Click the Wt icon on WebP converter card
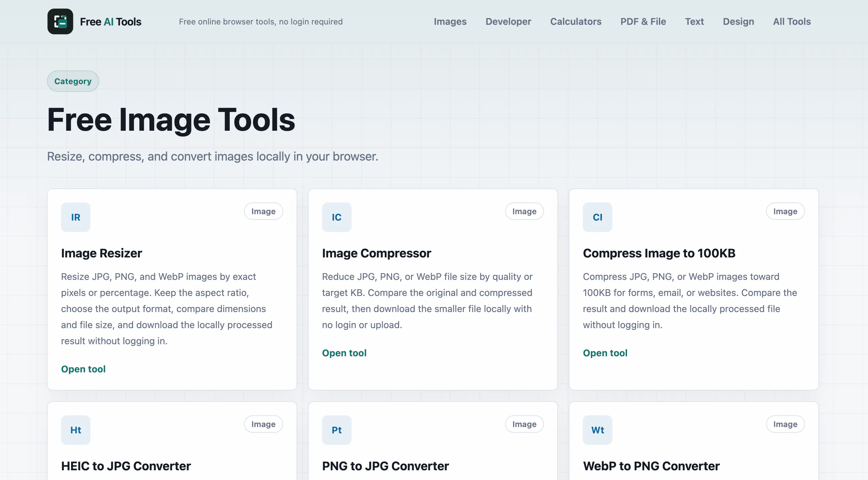This screenshot has width=868, height=480. pyautogui.click(x=598, y=430)
